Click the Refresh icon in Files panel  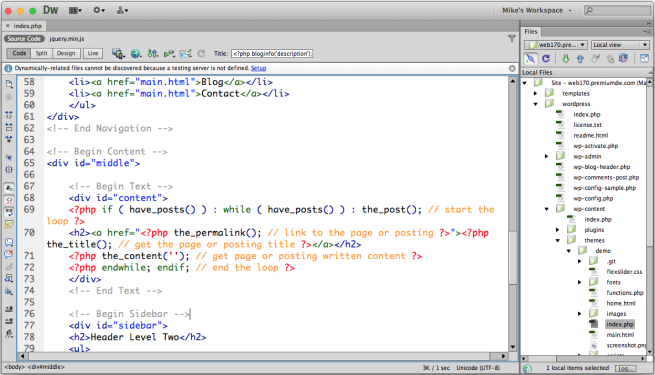546,58
